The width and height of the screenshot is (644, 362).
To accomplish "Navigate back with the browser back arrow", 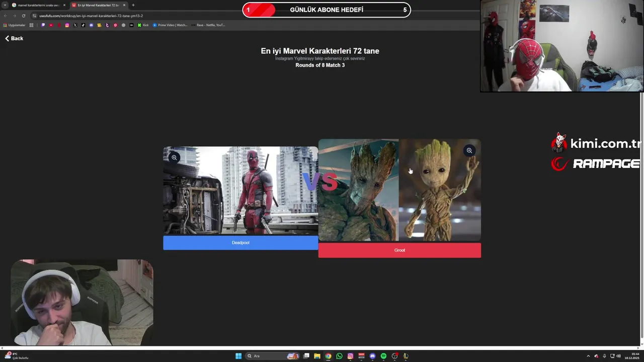I will point(6,16).
